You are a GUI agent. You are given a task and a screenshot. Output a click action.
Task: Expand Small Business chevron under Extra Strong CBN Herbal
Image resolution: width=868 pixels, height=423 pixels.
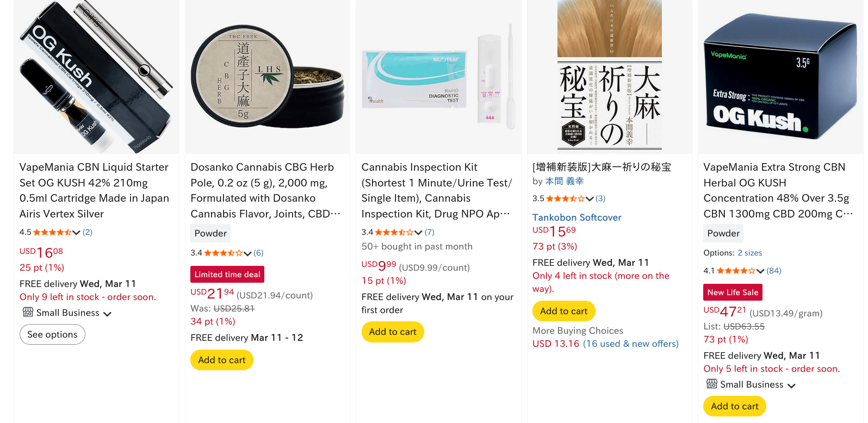[791, 385]
